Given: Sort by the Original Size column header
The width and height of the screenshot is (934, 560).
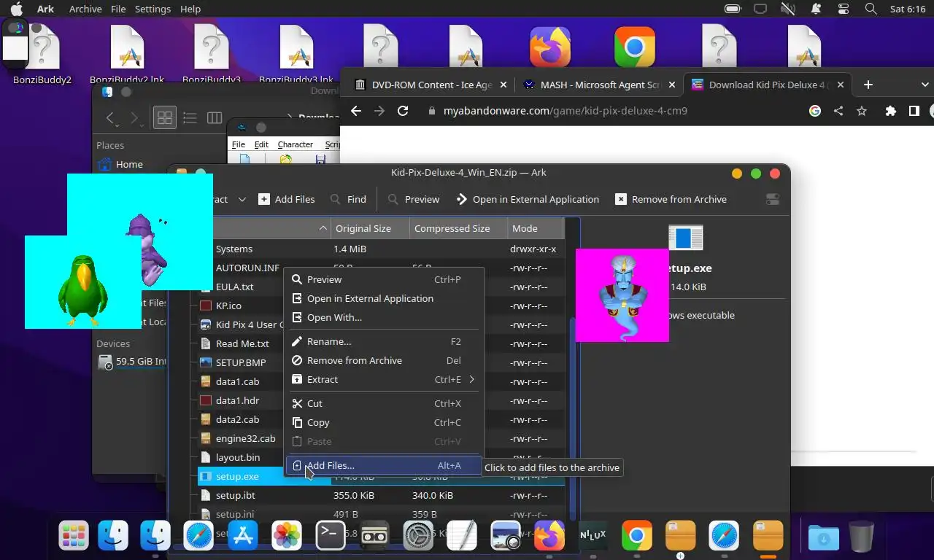Looking at the screenshot, I should [370, 228].
